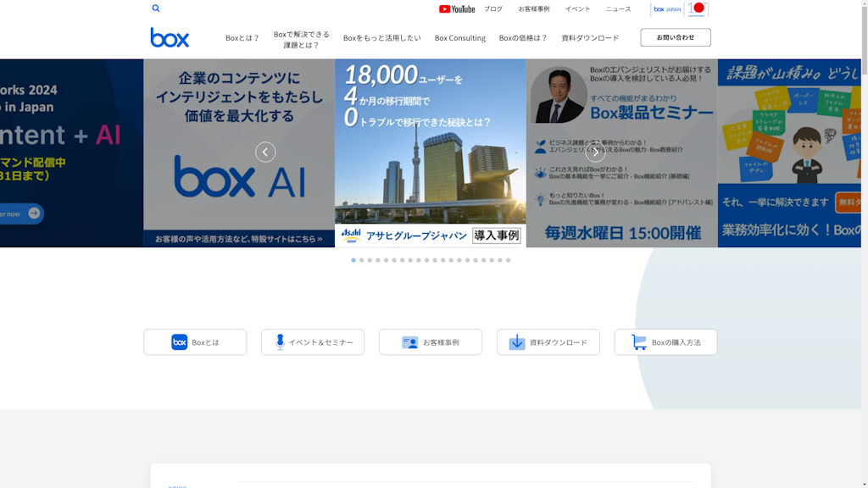Screen dimensions: 868x488
Task: Click the carousel next arrow on the Box AI slide
Action: click(265, 152)
